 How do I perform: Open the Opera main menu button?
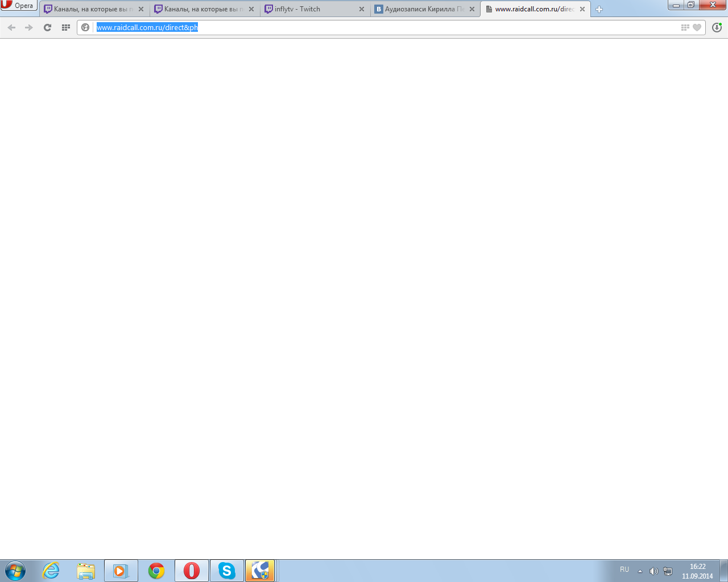coord(19,6)
